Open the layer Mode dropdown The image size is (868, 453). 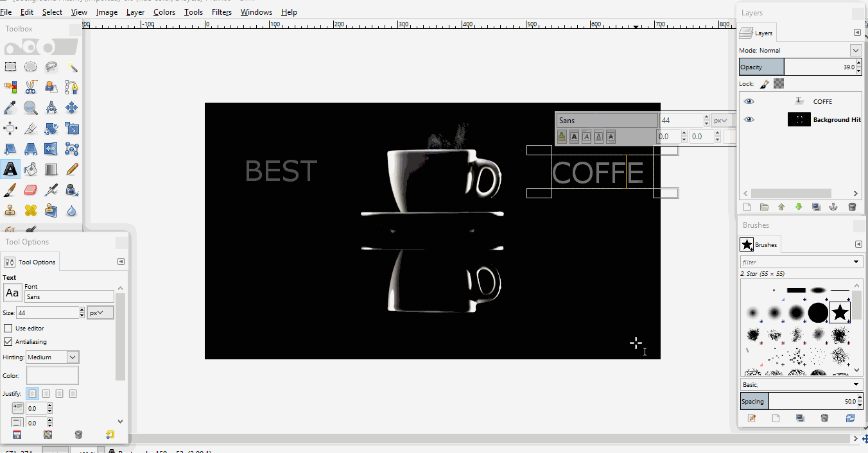point(855,50)
